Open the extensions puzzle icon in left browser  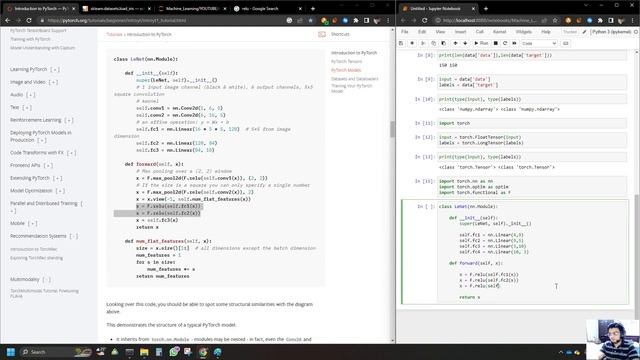[x=356, y=20]
